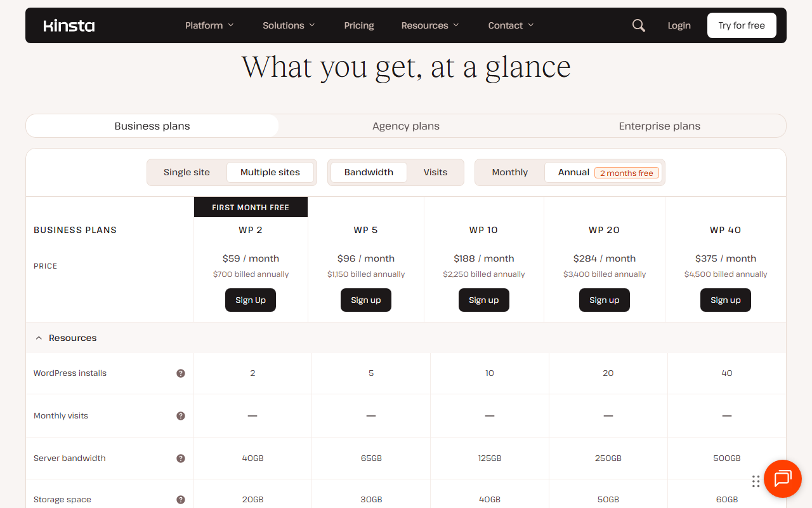The height and width of the screenshot is (508, 812).
Task: Choose Monthly billing
Action: [x=509, y=172]
